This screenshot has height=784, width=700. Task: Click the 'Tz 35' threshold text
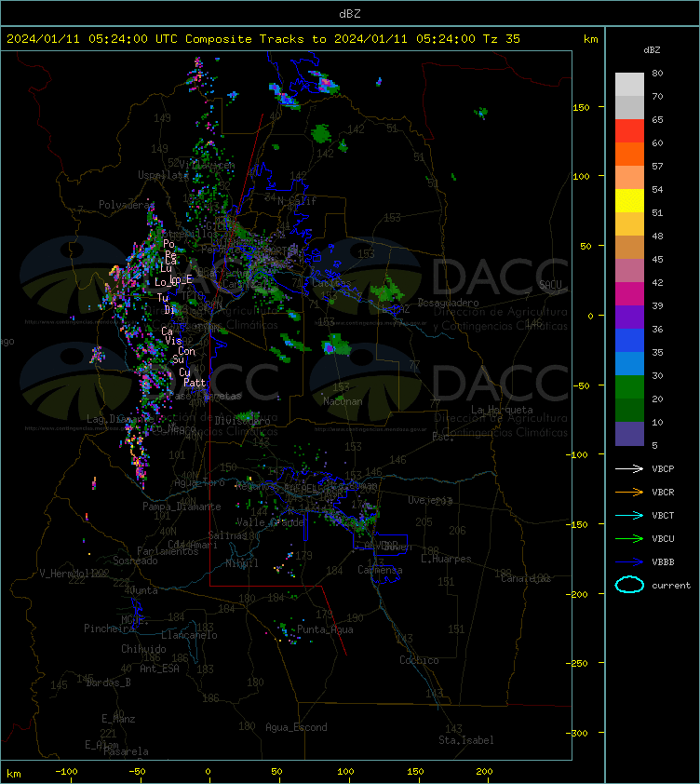502,39
